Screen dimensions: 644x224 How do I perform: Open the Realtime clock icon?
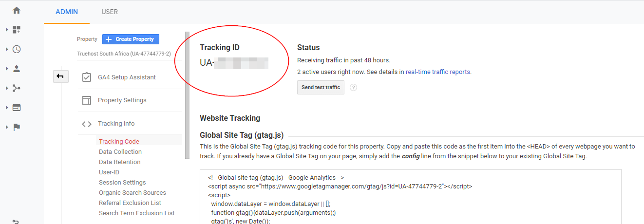tap(17, 49)
